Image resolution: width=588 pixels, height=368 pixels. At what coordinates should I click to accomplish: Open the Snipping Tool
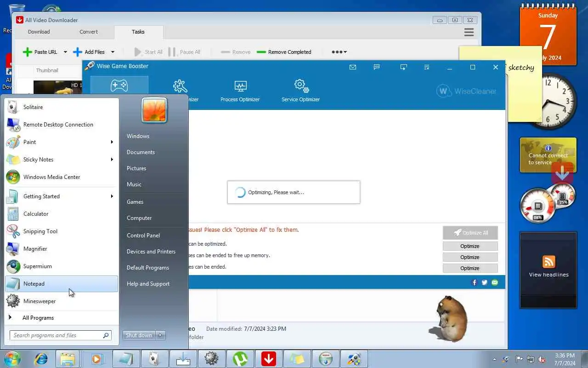tap(62, 231)
